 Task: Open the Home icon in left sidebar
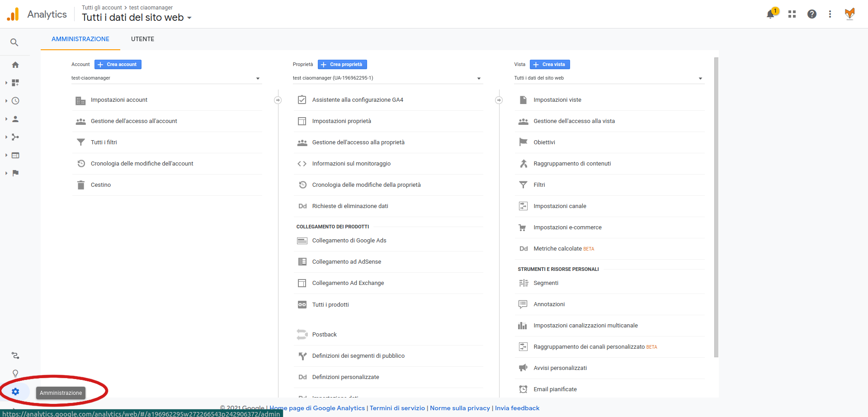(x=15, y=65)
